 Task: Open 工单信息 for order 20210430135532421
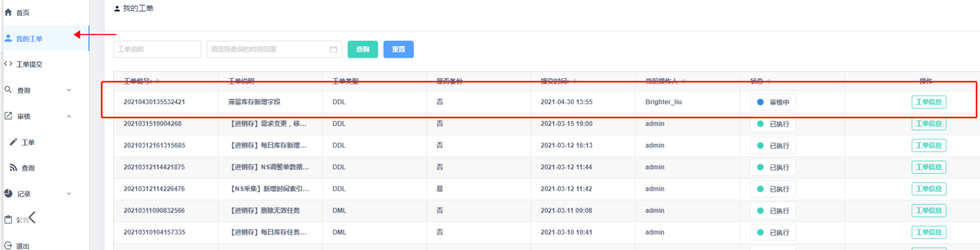(x=928, y=102)
